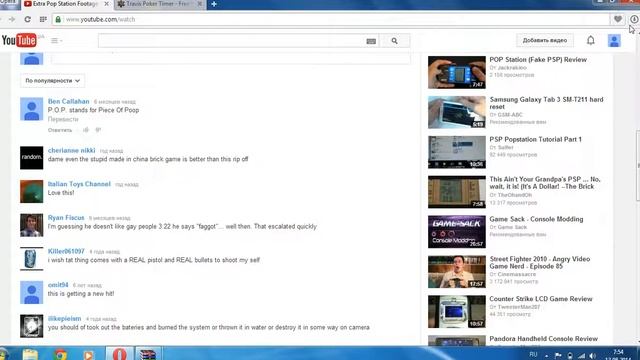Click the download icon beside address bar

pyautogui.click(x=634, y=19)
